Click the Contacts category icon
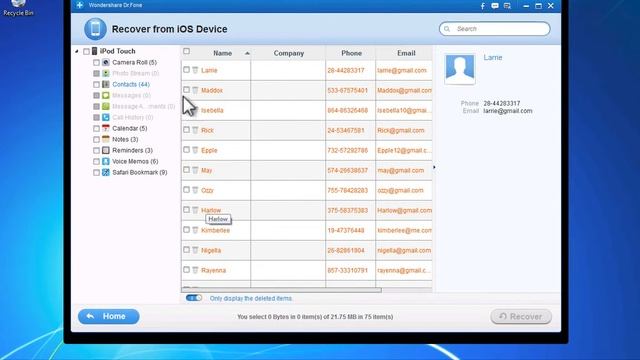This screenshot has height=360, width=640. coord(106,84)
